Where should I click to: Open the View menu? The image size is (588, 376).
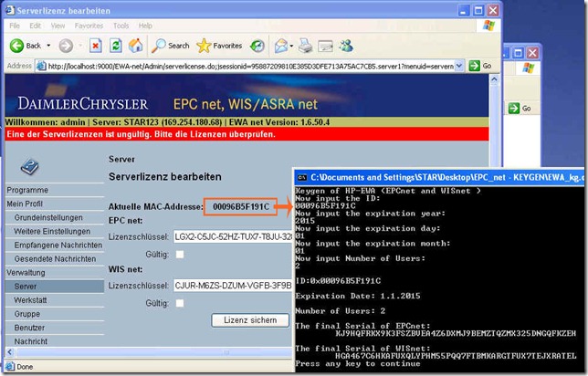pyautogui.click(x=58, y=26)
